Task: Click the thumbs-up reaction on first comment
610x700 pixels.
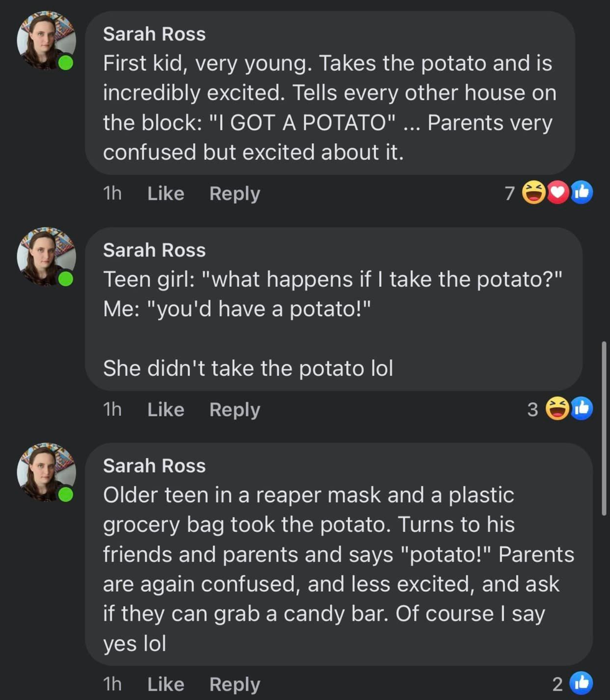Action: 581,194
